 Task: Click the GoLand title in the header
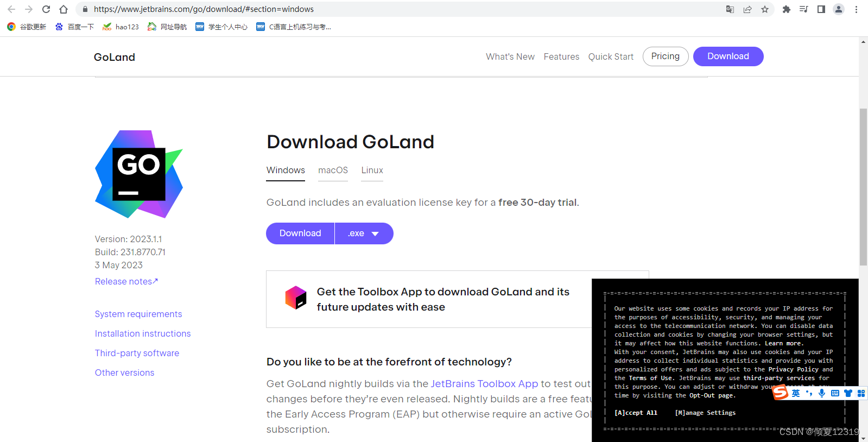point(115,57)
